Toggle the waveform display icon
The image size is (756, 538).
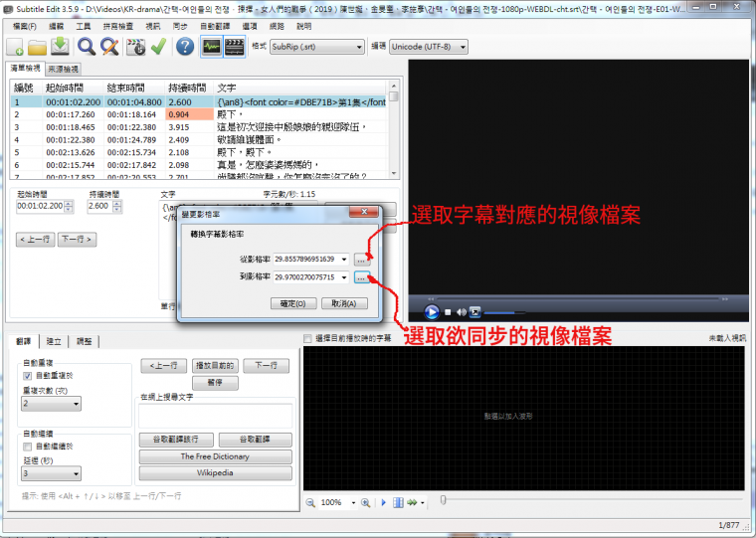(212, 47)
